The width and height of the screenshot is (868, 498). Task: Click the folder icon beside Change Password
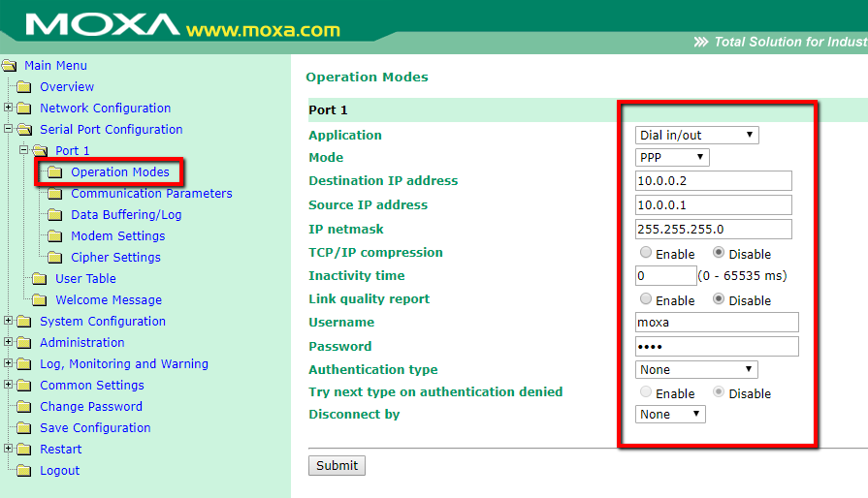pyautogui.click(x=24, y=407)
